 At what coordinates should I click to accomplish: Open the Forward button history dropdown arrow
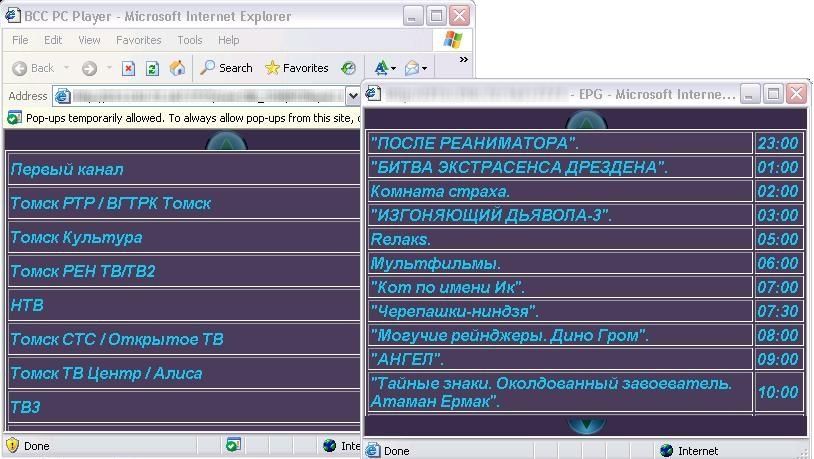tap(108, 68)
